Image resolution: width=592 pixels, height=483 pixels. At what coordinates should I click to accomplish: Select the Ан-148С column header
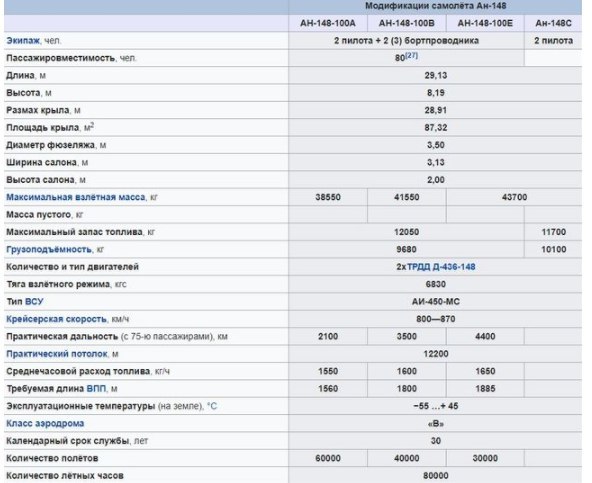point(553,23)
